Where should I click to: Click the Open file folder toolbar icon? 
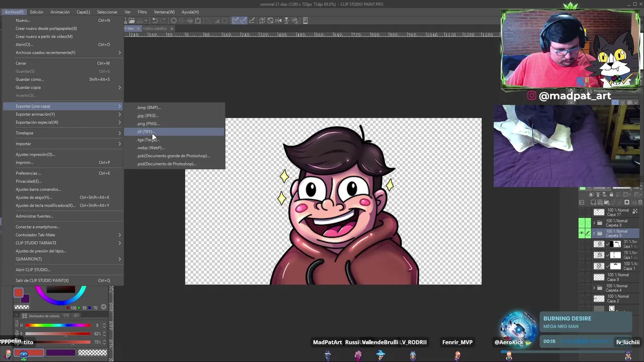pos(132,21)
